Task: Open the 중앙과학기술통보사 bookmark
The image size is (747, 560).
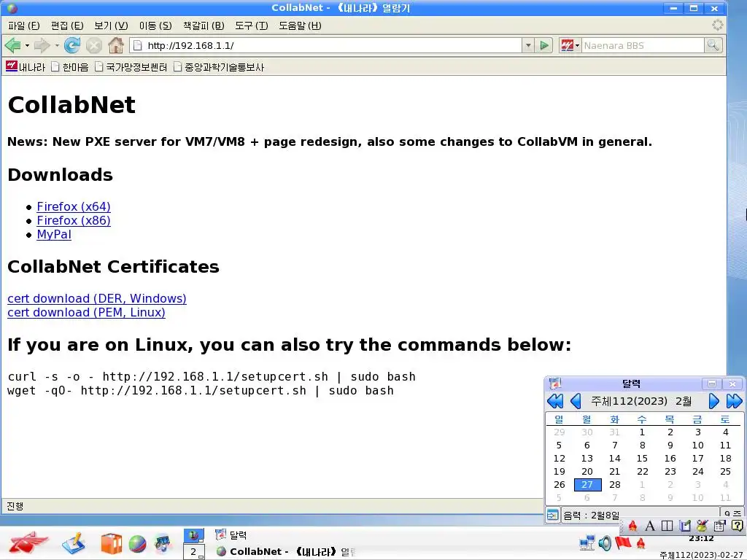Action: (x=218, y=67)
